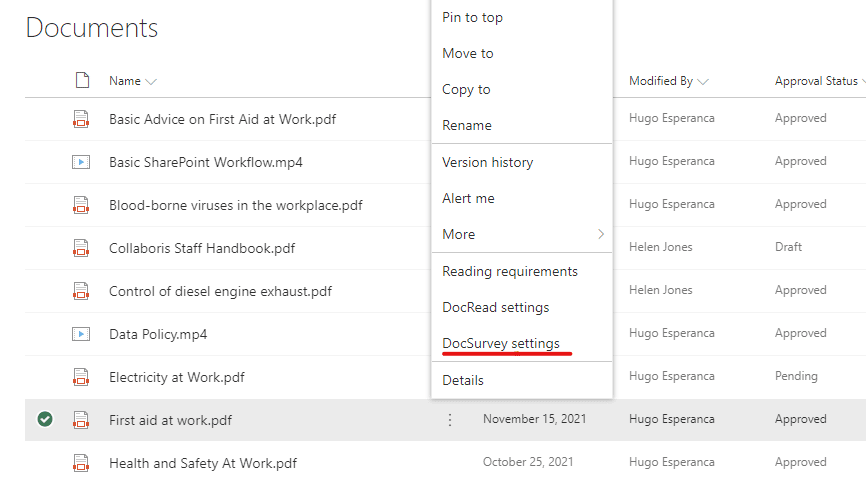The width and height of the screenshot is (866, 481).
Task: Choose DocSurvey settings from context menu
Action: pyautogui.click(x=501, y=343)
